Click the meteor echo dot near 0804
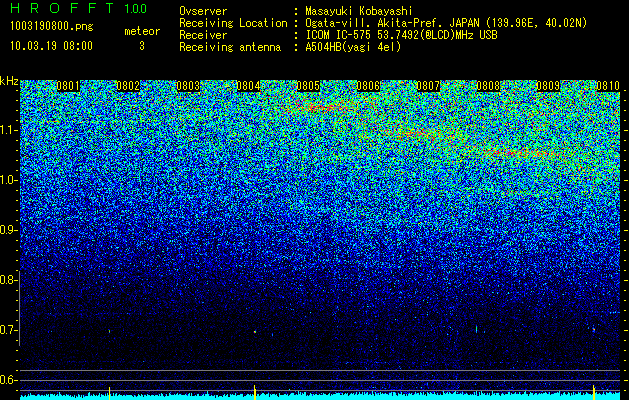Viewport: 629px width, 400px height. [255, 331]
